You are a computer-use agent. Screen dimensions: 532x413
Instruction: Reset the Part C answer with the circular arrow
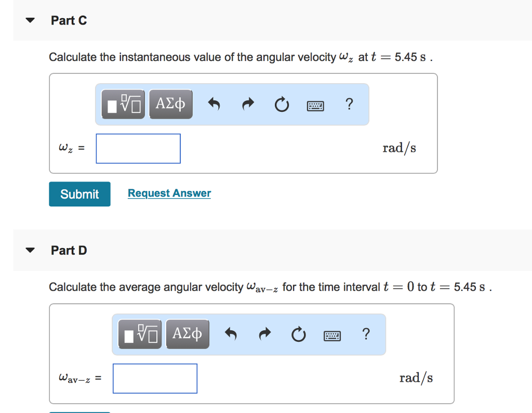click(x=282, y=104)
